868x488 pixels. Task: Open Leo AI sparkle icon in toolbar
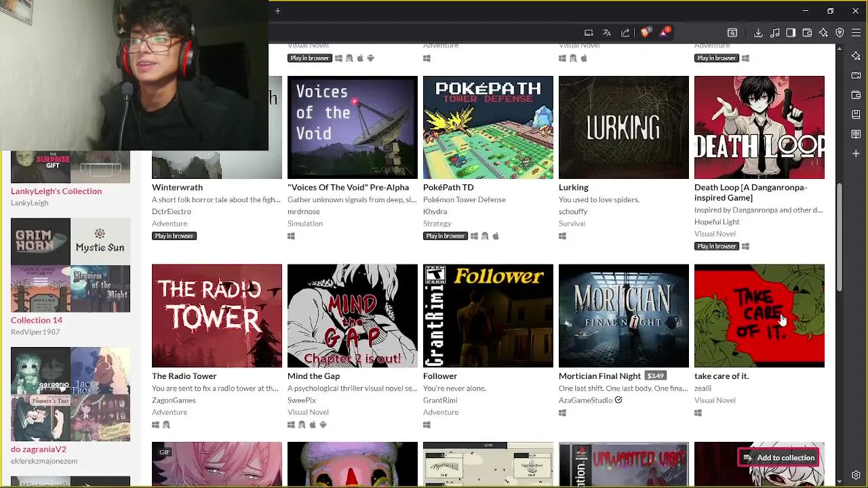tap(823, 33)
